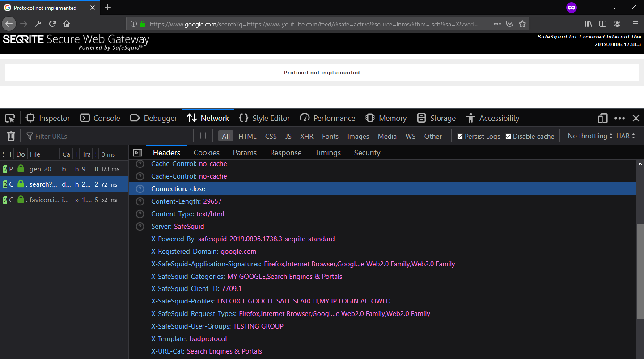Select the Network tab
The image size is (644, 359).
(208, 118)
